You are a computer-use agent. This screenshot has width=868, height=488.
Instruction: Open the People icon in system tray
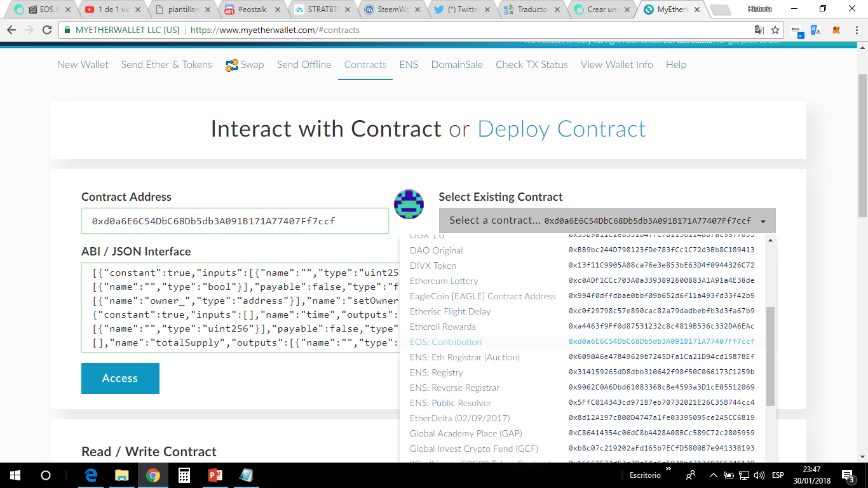[x=690, y=475]
